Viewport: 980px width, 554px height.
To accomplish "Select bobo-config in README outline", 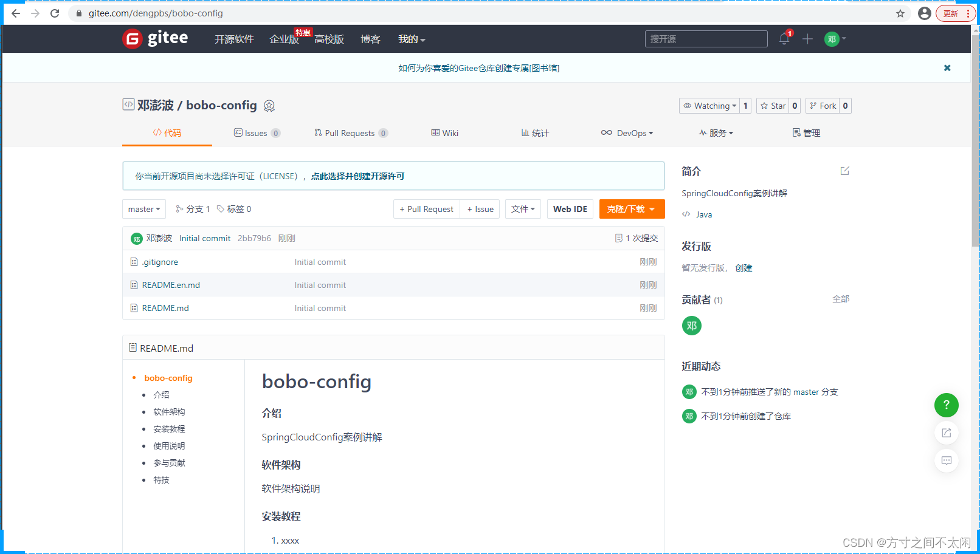I will tap(168, 378).
